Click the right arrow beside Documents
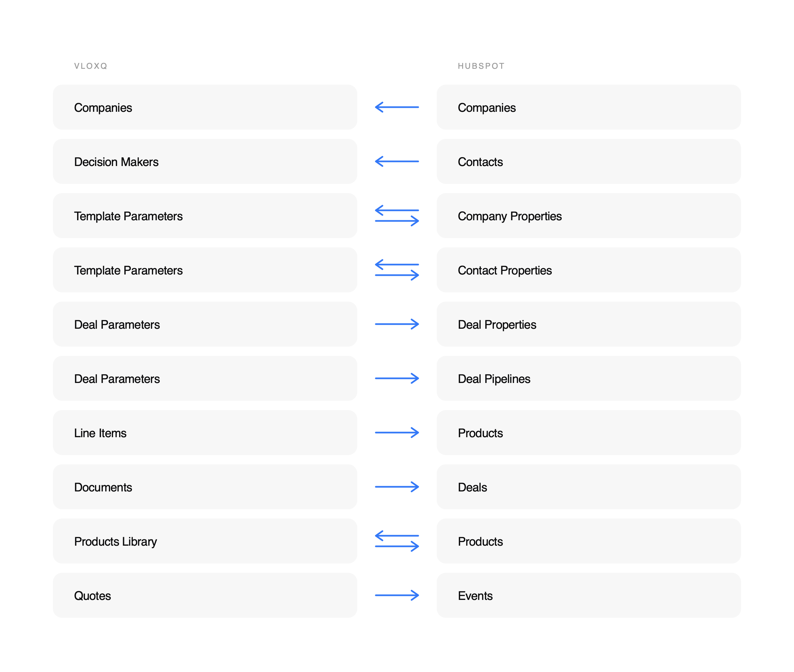This screenshot has width=794, height=672. 397,487
